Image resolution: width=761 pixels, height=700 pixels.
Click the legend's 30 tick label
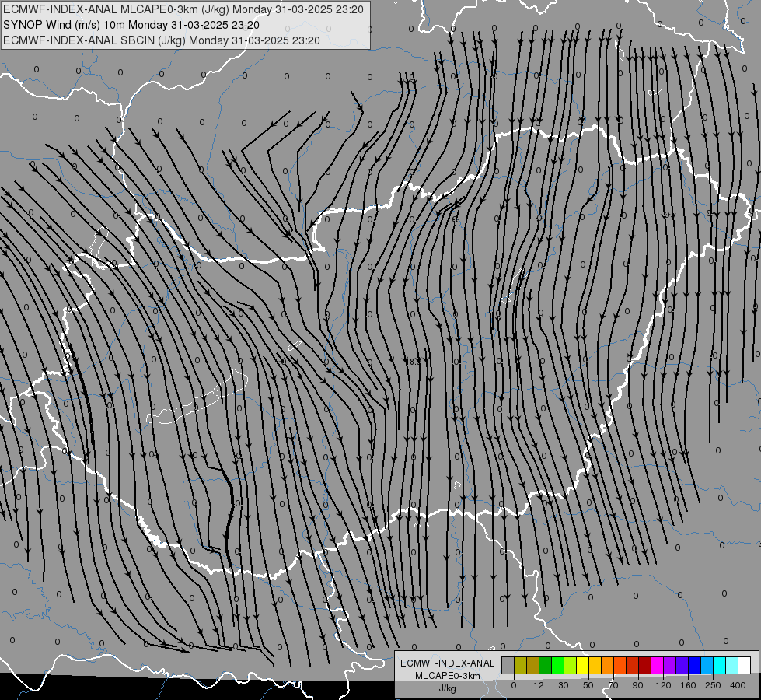[x=563, y=685]
